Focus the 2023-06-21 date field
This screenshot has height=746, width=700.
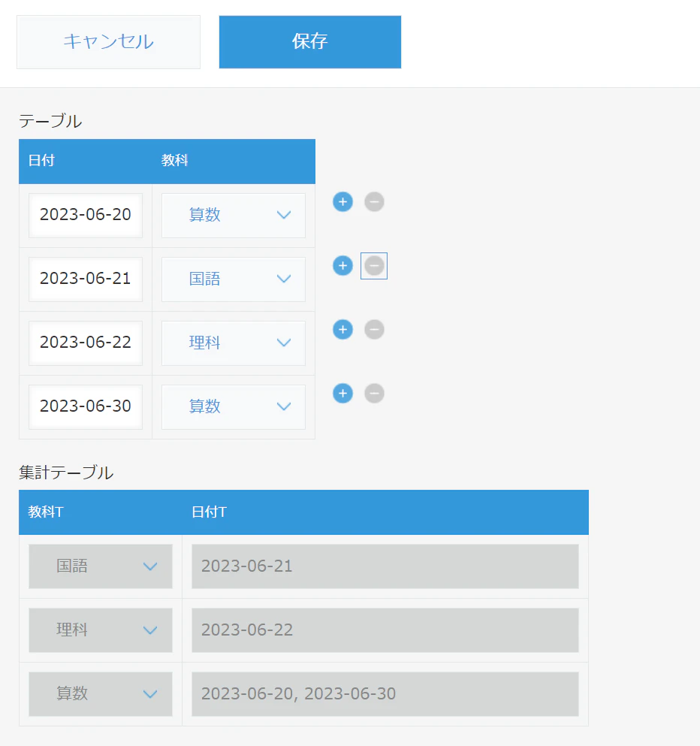(86, 279)
